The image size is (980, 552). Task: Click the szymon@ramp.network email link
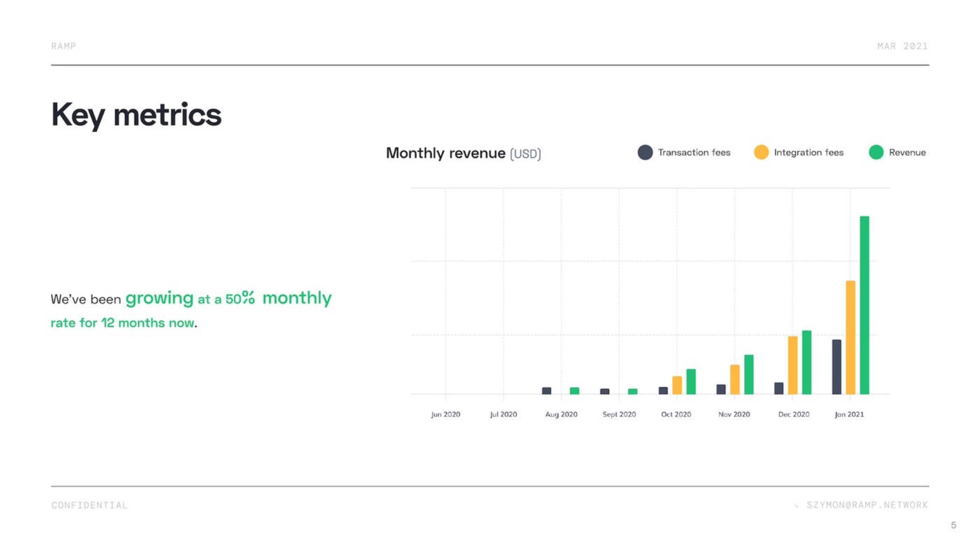click(867, 505)
